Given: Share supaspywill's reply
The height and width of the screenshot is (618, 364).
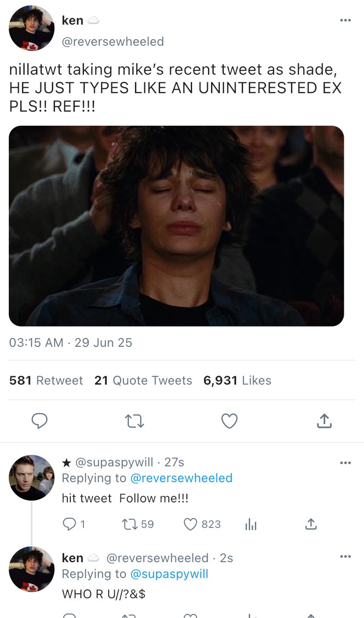Looking at the screenshot, I should 310,524.
